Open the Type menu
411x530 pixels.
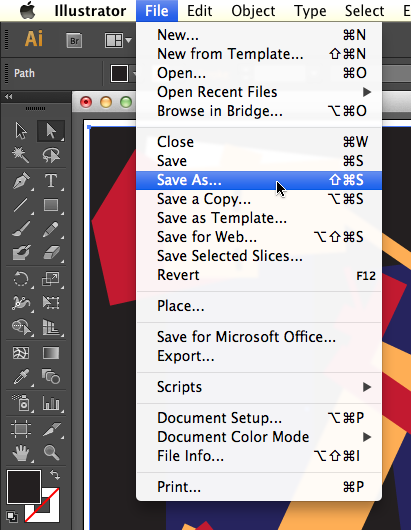tap(310, 11)
